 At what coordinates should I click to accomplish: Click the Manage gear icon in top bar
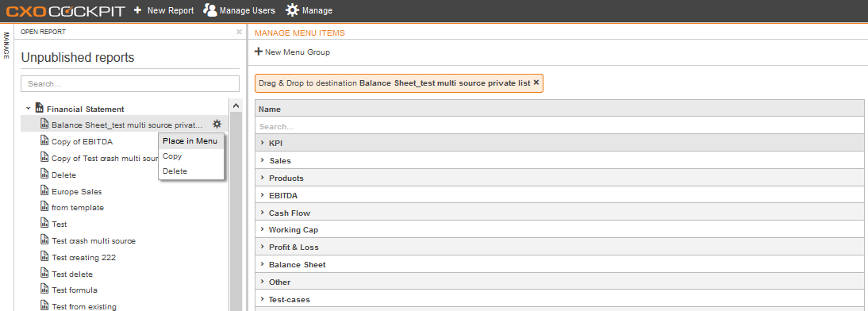292,10
